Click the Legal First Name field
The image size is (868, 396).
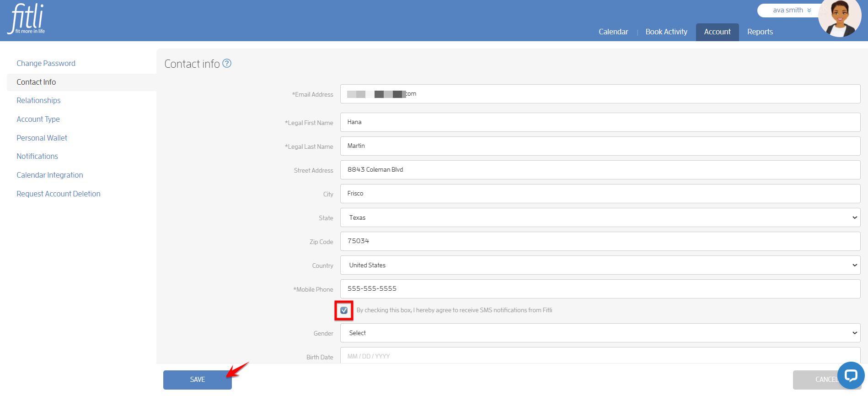600,122
